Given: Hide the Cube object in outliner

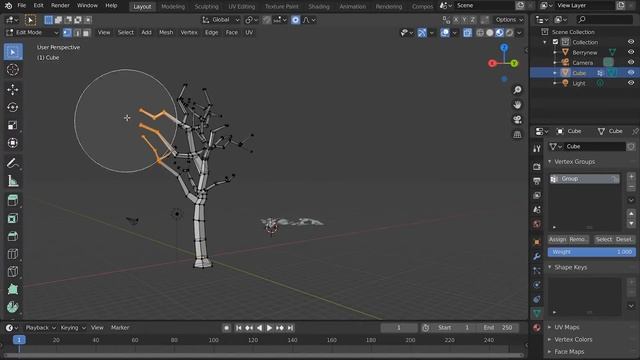Looking at the screenshot, I should point(631,73).
